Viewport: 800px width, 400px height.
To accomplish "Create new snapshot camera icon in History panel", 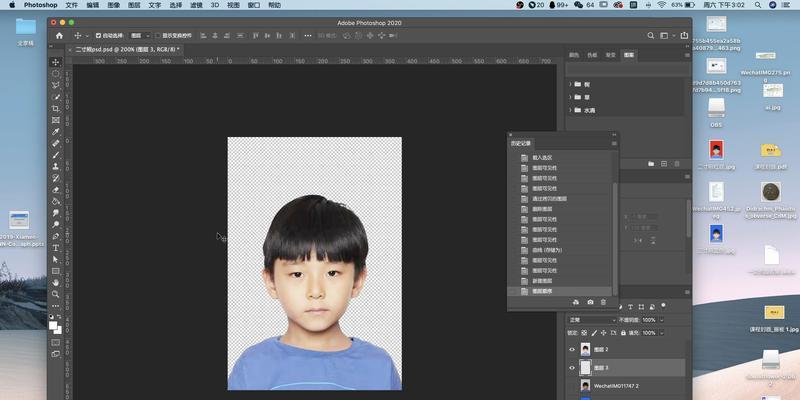I will [590, 303].
